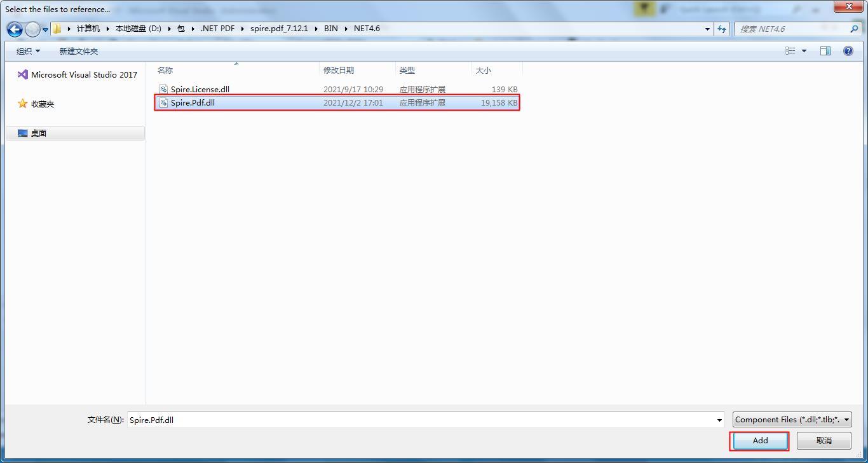Click the Spire.Pdf.dll file icon
Screen dimensions: 868x463
point(163,102)
